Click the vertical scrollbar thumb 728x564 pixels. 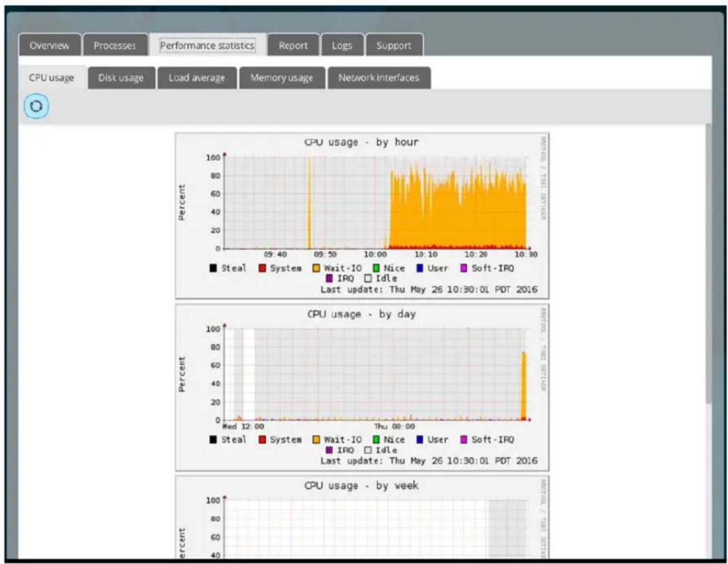tap(708, 263)
